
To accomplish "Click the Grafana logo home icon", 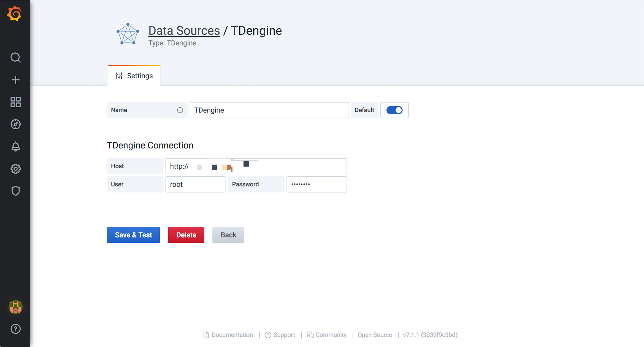I will [x=14, y=14].
